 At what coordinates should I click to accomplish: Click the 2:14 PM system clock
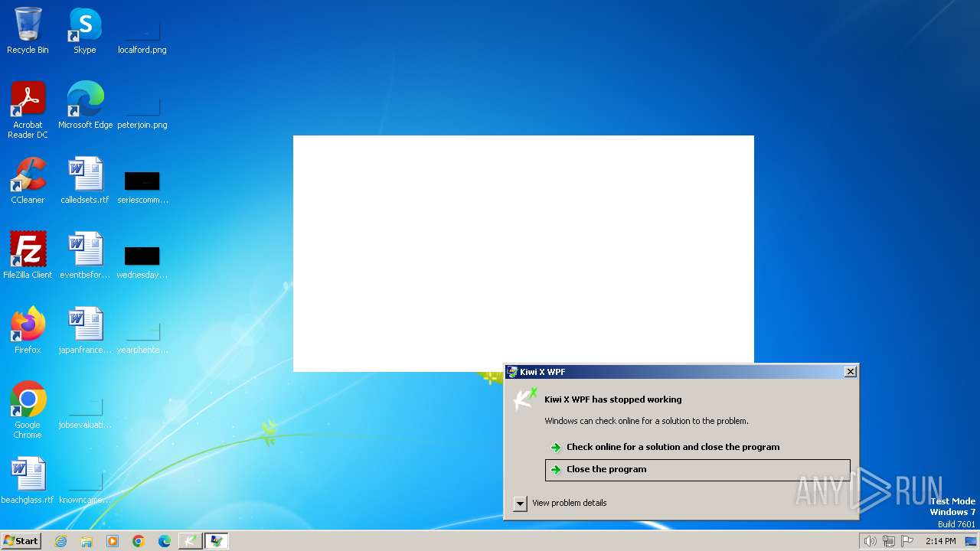click(x=940, y=541)
